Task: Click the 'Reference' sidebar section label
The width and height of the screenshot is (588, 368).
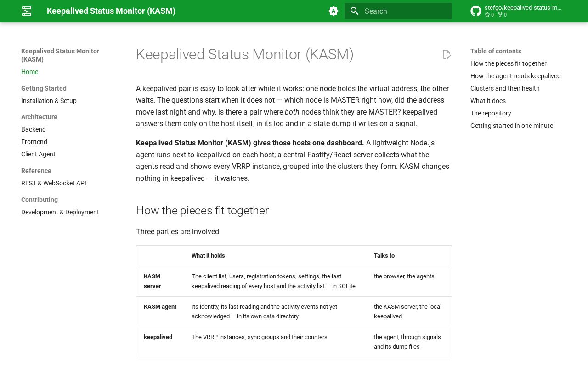Action: (36, 171)
